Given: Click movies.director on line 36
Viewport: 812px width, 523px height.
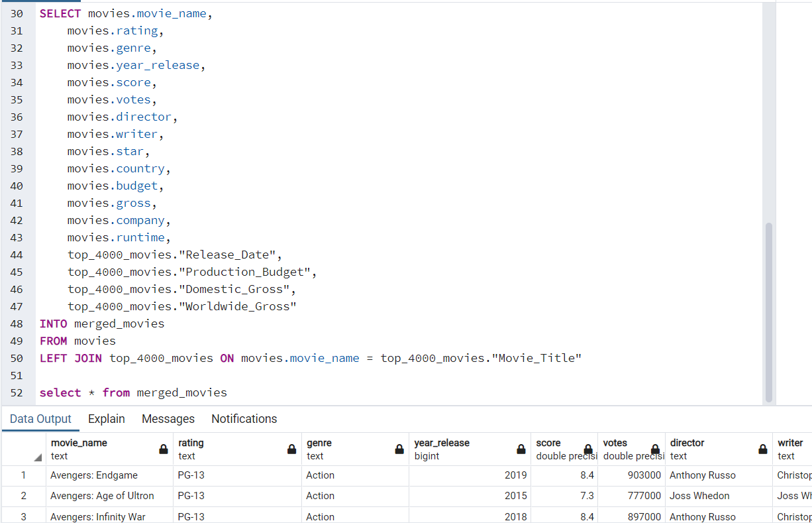Looking at the screenshot, I should [119, 117].
